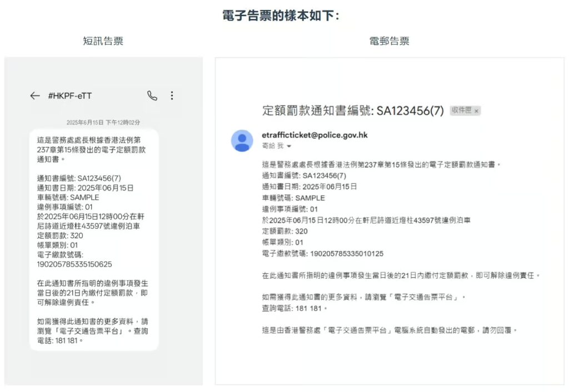Click email line 通知書編號: SA123456(7)
This screenshot has width=569, height=392.
pos(304,176)
